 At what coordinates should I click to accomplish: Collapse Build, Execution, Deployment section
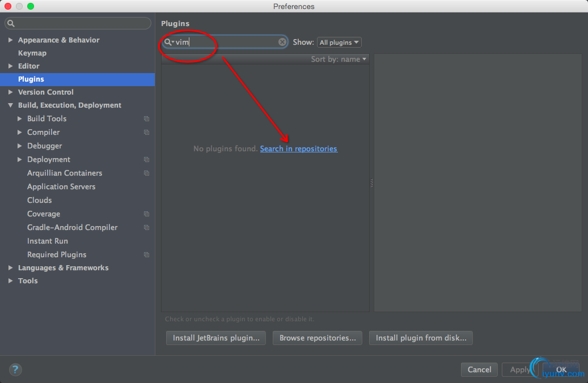[x=11, y=105]
